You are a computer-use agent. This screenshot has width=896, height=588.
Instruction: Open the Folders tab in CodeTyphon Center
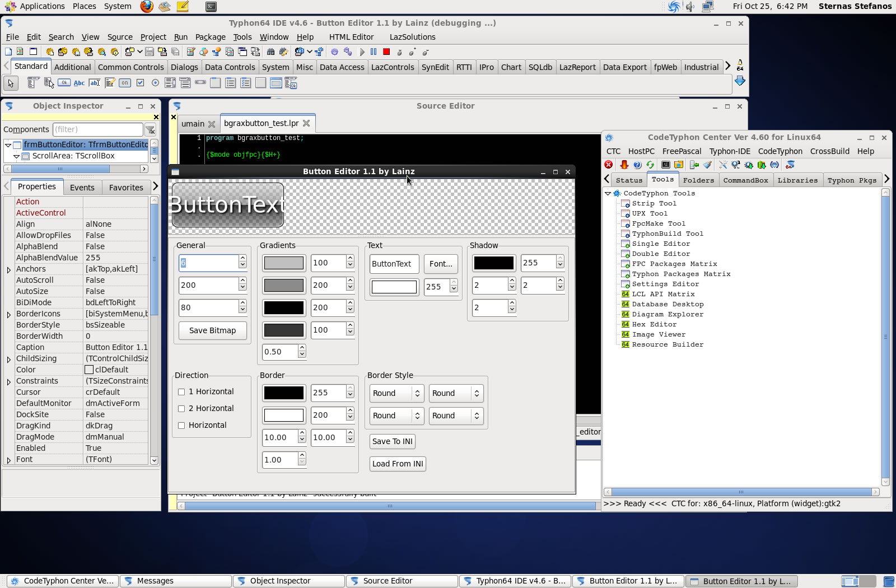tap(698, 180)
